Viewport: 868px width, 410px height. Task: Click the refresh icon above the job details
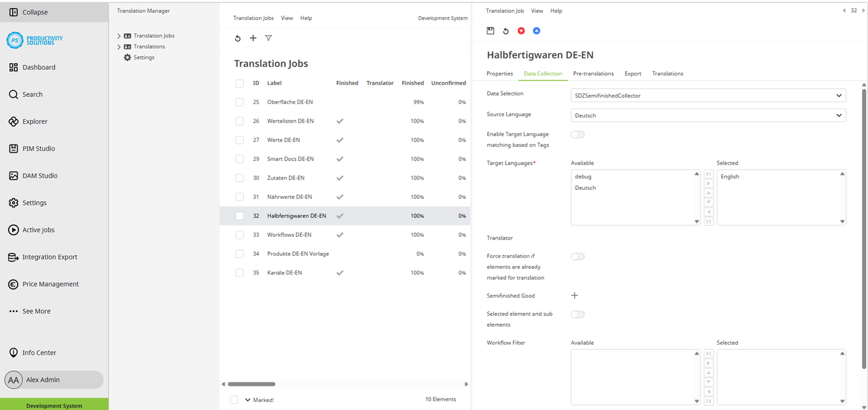point(506,30)
